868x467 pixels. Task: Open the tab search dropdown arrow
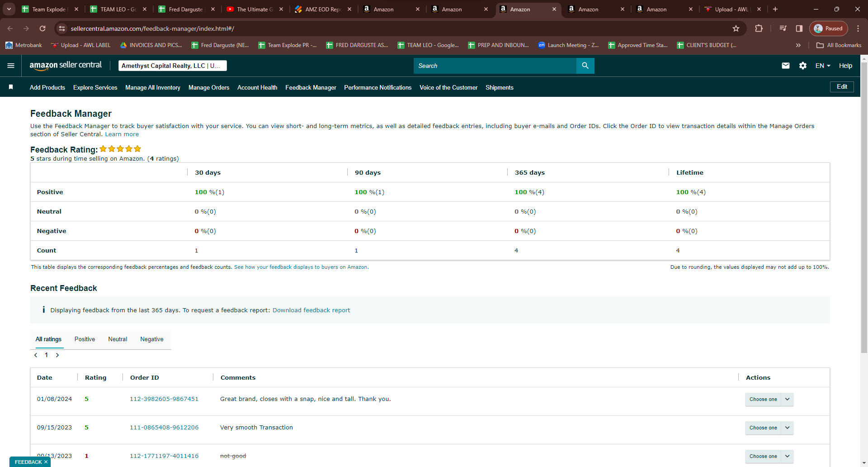(9, 9)
